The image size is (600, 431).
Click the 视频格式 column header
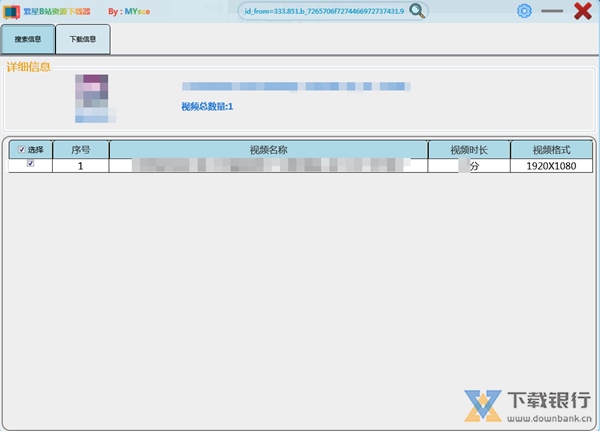(x=551, y=149)
